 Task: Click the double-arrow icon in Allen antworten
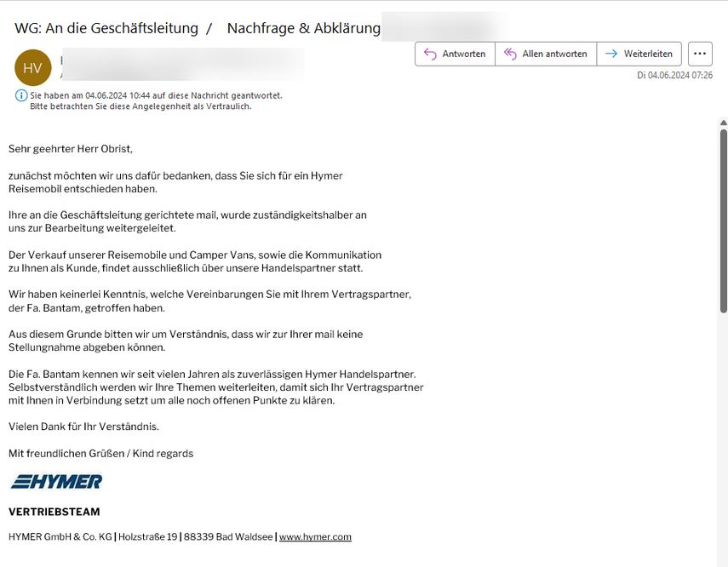coord(510,54)
